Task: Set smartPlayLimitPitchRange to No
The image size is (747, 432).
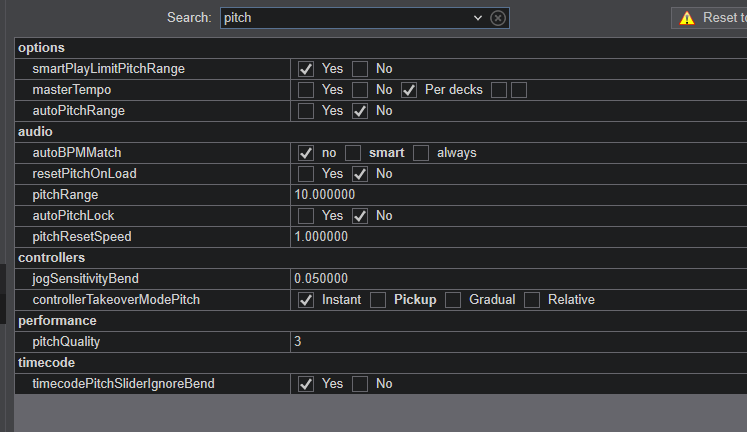Action: tap(360, 69)
